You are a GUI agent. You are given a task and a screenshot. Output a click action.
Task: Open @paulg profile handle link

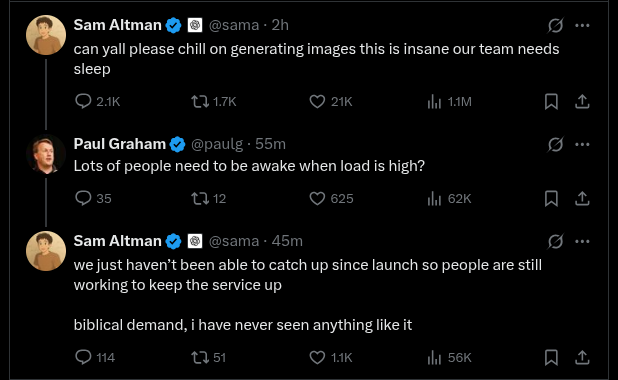coord(217,144)
